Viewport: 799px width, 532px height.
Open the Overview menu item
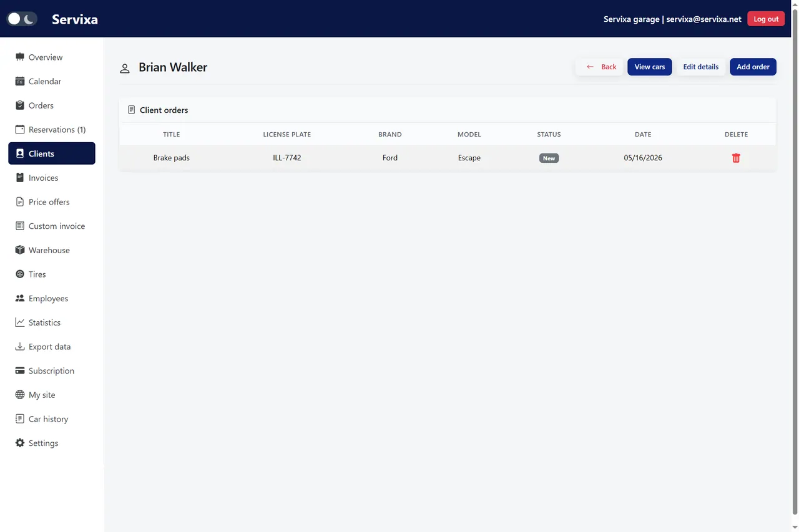tap(52, 57)
